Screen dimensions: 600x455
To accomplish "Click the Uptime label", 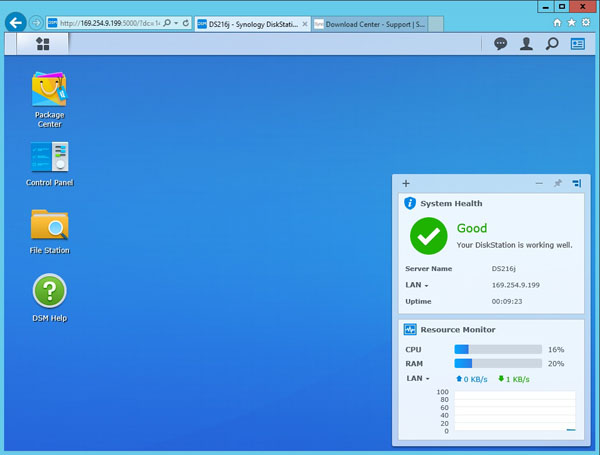I will (418, 302).
